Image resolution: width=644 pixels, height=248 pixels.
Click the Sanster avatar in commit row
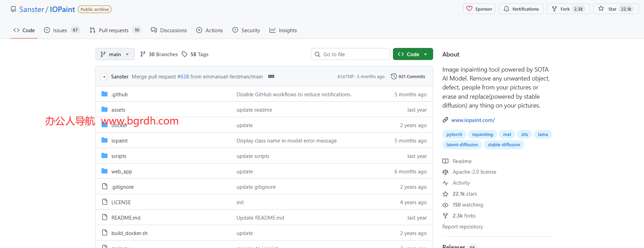click(x=104, y=77)
